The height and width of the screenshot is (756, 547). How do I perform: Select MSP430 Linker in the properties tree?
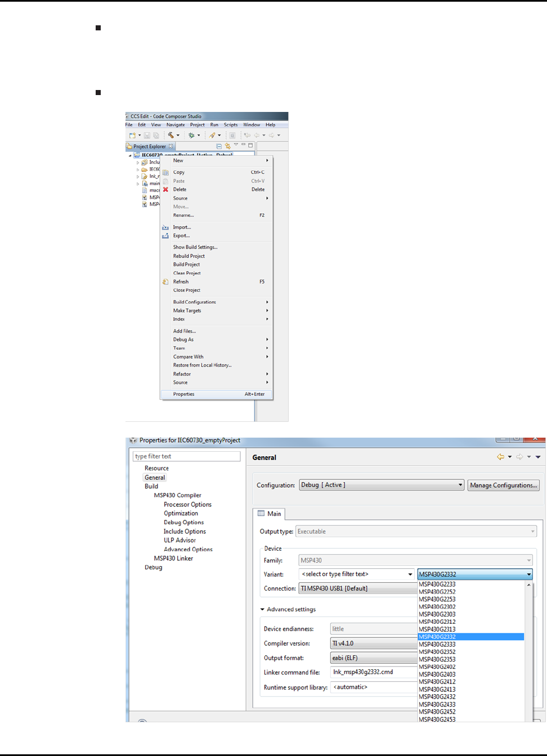[173, 559]
